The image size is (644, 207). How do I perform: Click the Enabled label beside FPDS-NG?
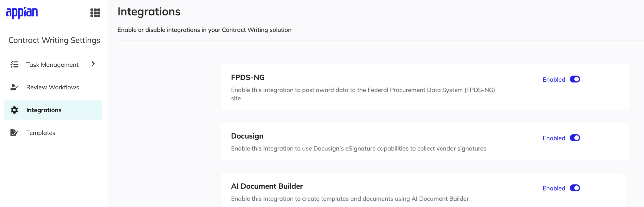(x=554, y=80)
